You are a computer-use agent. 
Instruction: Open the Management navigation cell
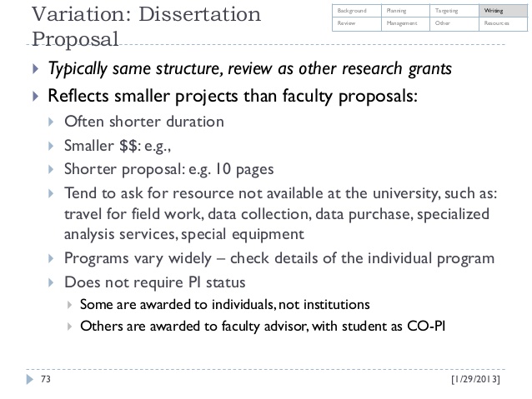[405, 24]
